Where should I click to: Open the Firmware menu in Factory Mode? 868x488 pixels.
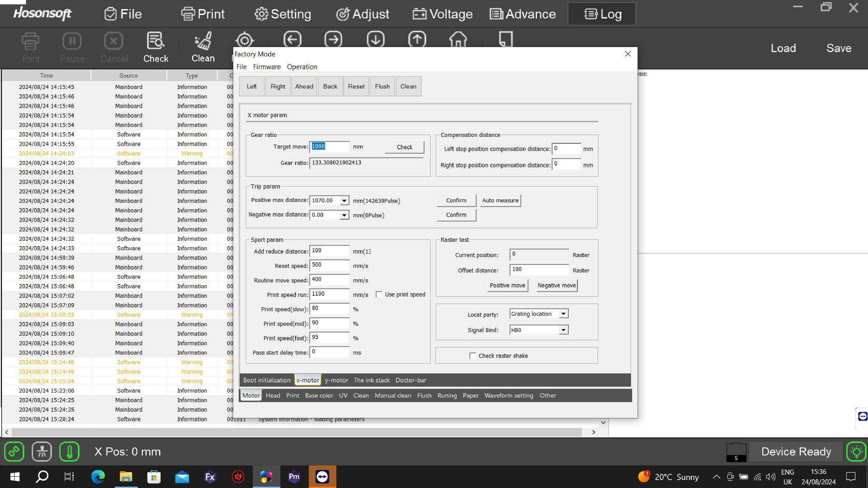coord(266,67)
